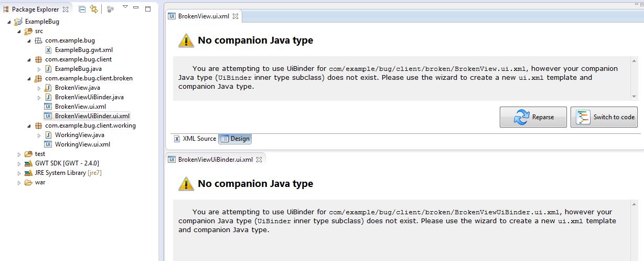This screenshot has width=644, height=261.
Task: Activate the BrokenView.ui.xml editor tab
Action: tap(203, 16)
